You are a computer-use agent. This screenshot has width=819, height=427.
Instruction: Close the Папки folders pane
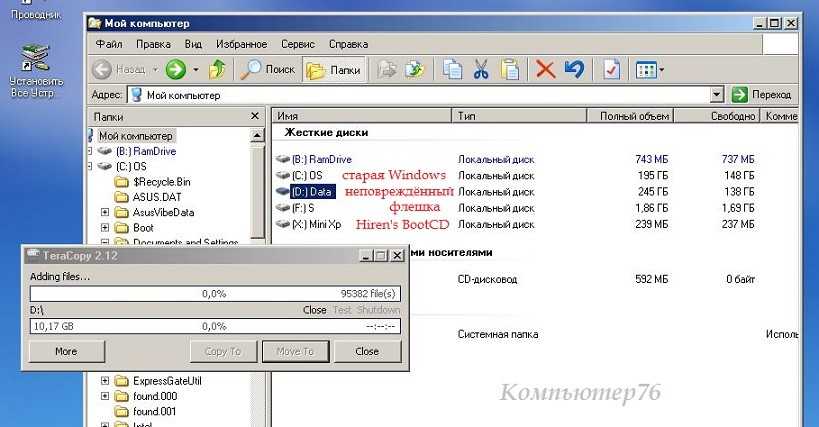[x=255, y=116]
